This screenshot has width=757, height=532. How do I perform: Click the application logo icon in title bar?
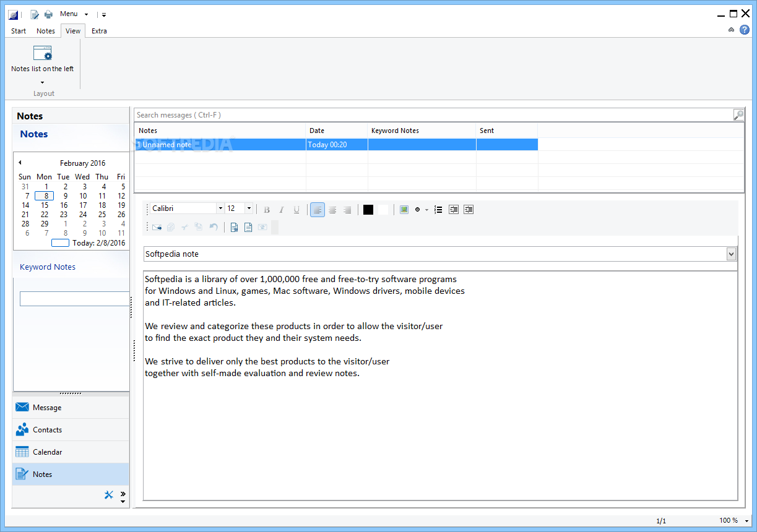[13, 14]
